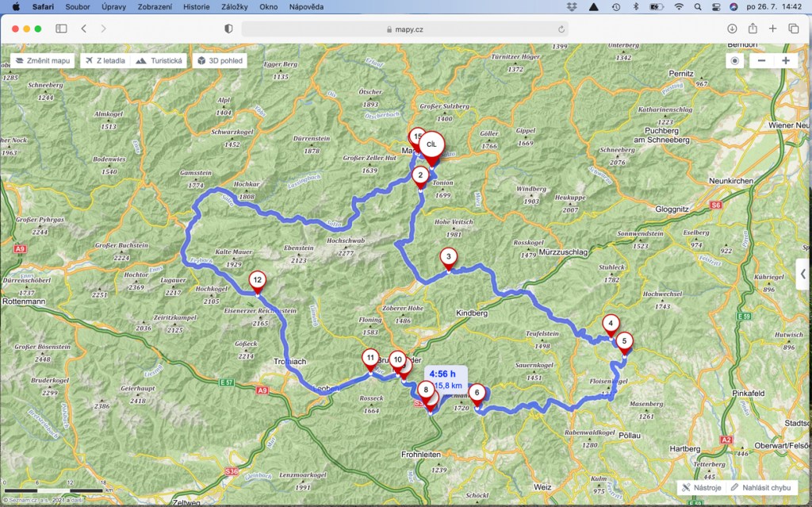Show the Safari tab overview

pyautogui.click(x=794, y=29)
